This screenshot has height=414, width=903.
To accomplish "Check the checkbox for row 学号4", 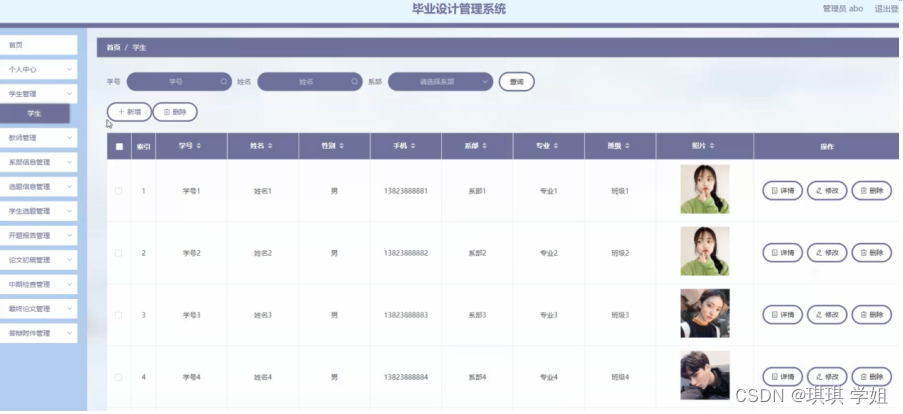I will coord(119,377).
